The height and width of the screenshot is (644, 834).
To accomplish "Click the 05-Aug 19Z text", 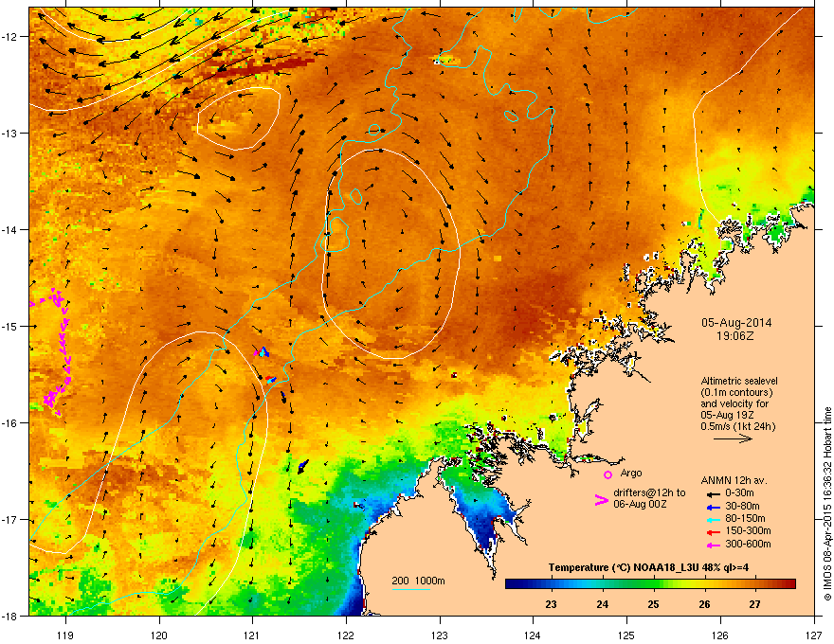I will (727, 415).
